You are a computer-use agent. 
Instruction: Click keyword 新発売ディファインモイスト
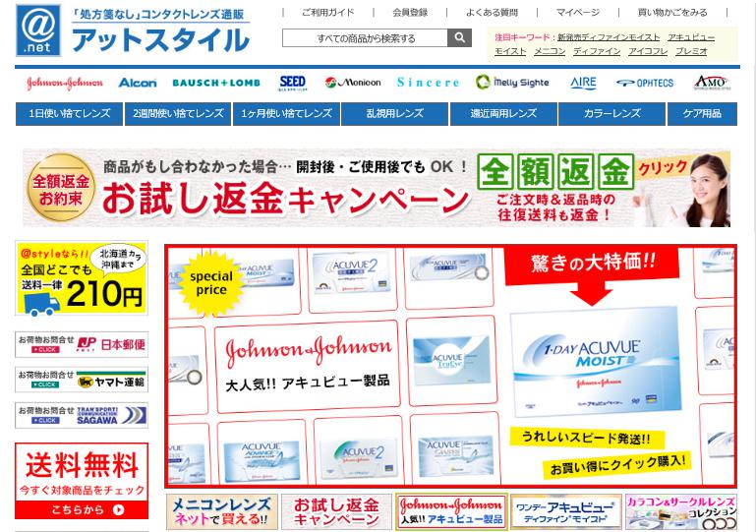tap(609, 37)
